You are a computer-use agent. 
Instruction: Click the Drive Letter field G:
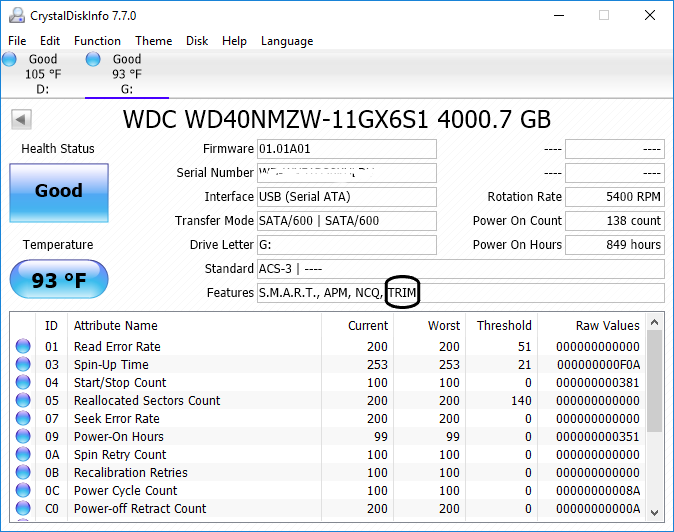[x=346, y=245]
